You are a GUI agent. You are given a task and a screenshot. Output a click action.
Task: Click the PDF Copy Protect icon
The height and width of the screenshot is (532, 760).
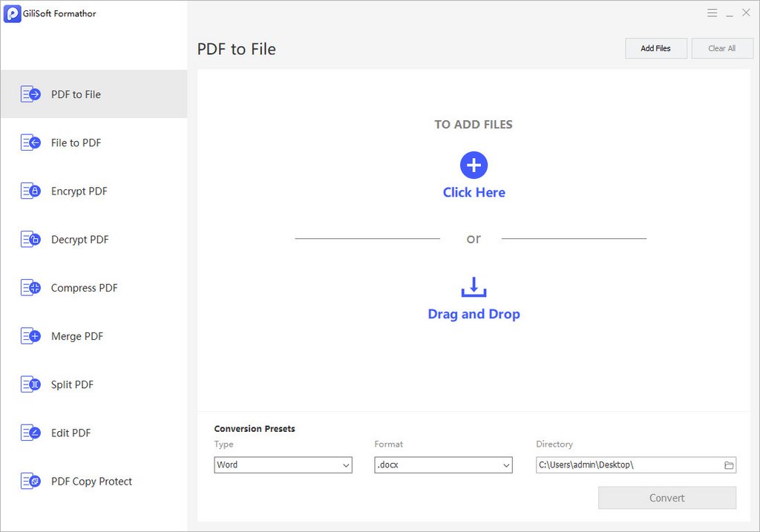[30, 481]
